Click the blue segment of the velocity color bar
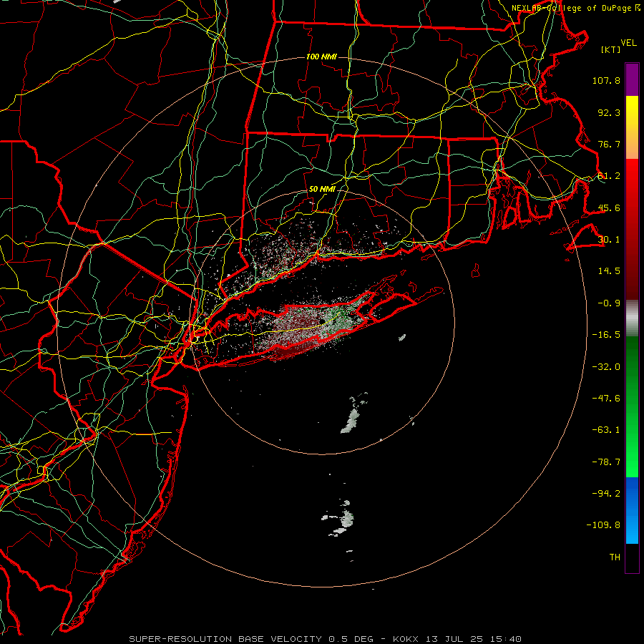 pos(632,510)
